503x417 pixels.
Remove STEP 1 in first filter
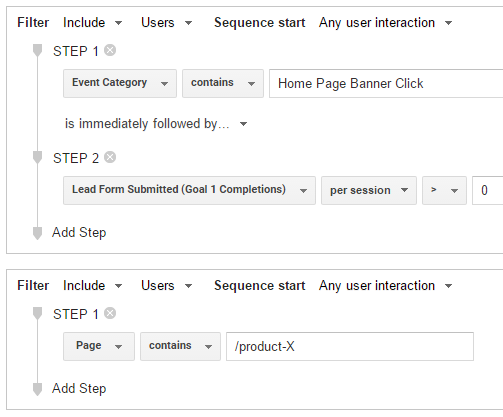[x=110, y=51]
